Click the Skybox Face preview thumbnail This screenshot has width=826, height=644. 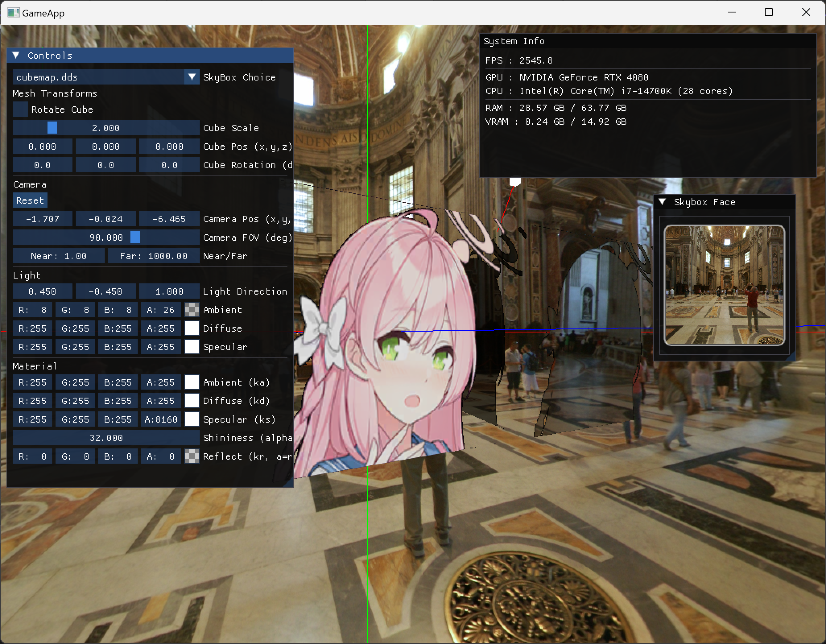point(724,285)
